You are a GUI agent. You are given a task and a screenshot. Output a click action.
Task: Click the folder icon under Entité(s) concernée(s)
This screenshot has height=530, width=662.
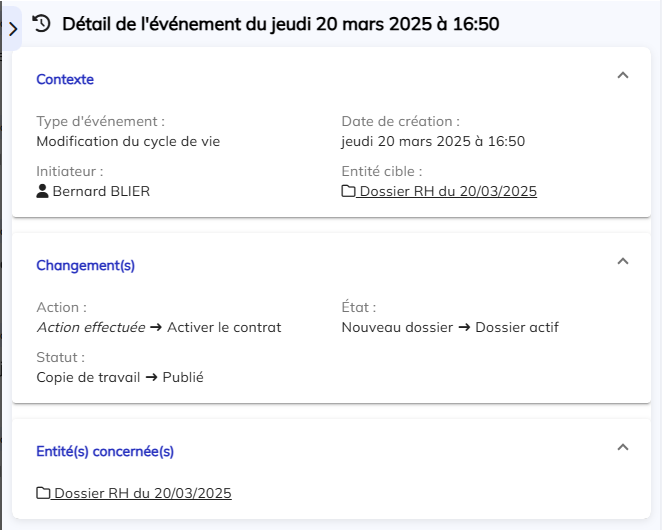pyautogui.click(x=43, y=493)
